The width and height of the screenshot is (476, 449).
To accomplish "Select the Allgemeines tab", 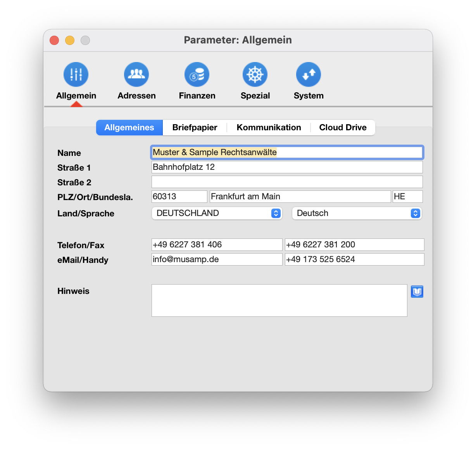I will (129, 128).
